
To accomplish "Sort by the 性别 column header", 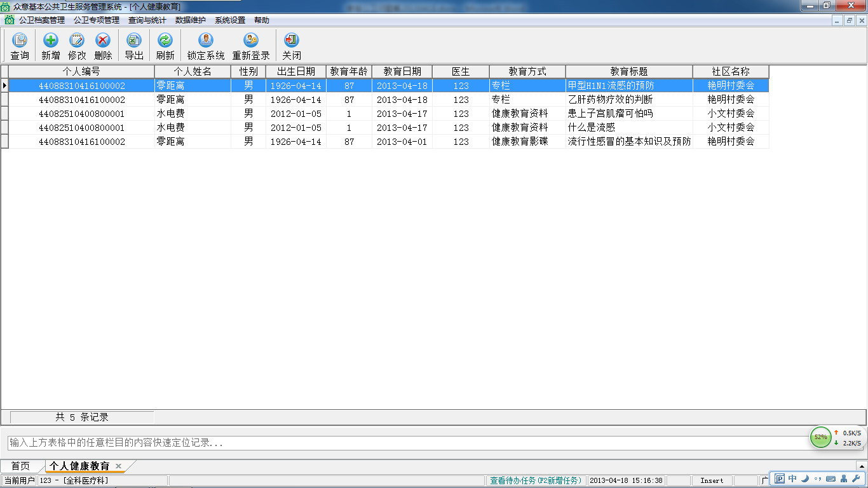I will (x=248, y=71).
